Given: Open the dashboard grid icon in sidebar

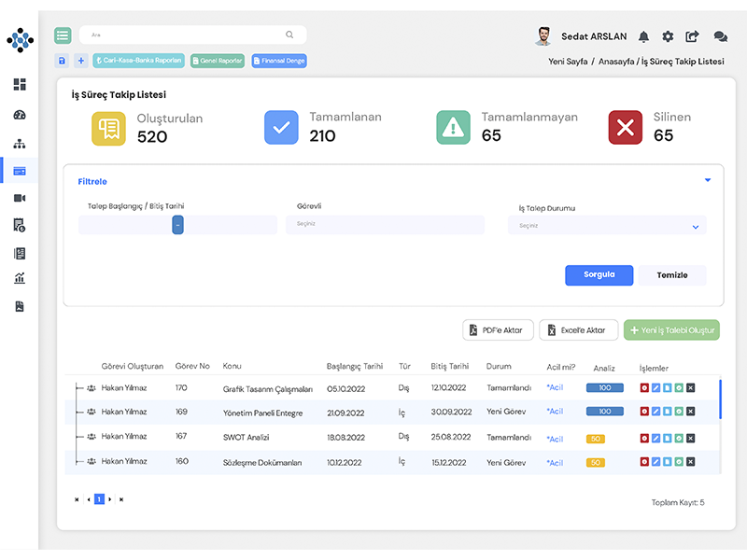Looking at the screenshot, I should tap(20, 85).
